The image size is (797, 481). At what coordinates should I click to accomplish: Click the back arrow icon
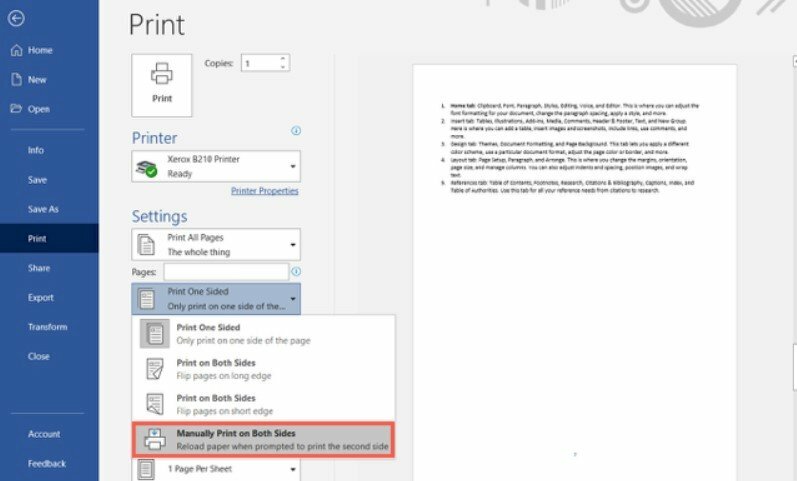coord(16,19)
